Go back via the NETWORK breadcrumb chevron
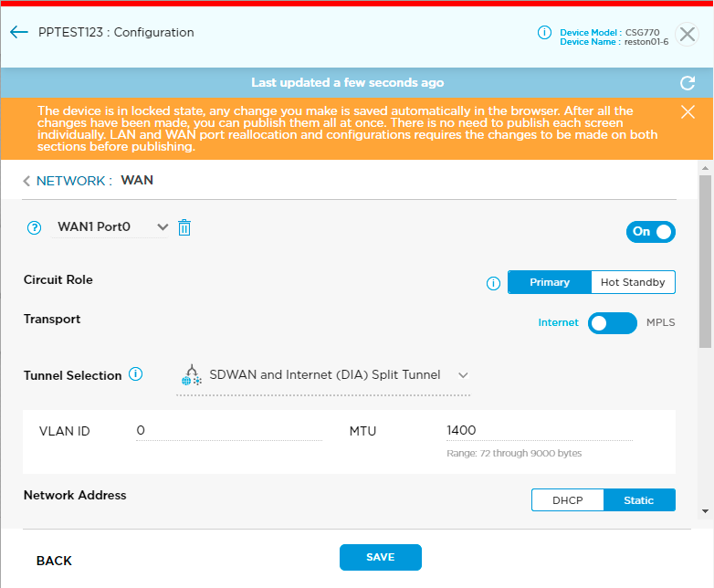 26,182
